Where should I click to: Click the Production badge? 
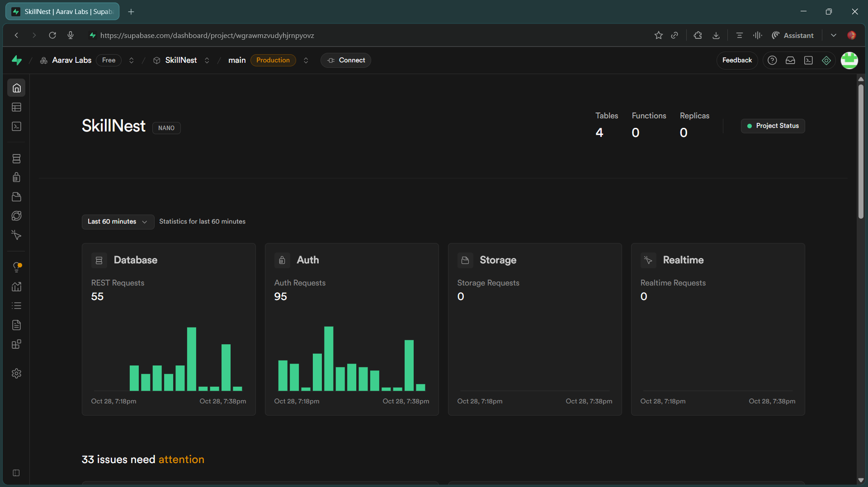[x=273, y=61]
